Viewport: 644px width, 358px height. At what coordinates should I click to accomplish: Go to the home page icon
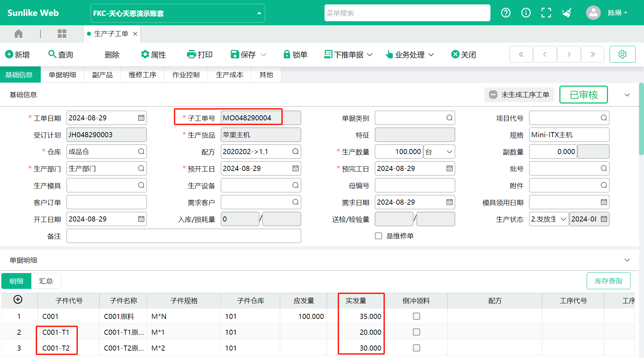(x=19, y=34)
